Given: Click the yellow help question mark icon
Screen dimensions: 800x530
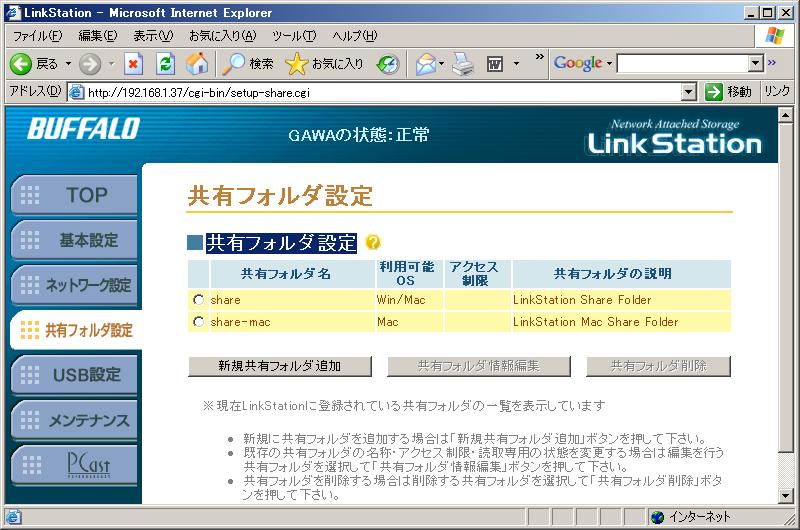Looking at the screenshot, I should tap(373, 242).
